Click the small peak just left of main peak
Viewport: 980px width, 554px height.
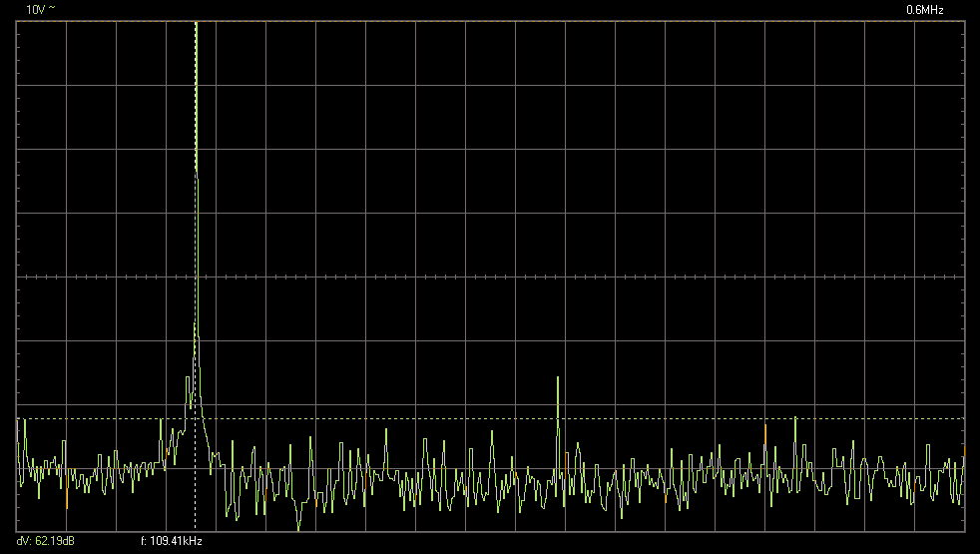click(x=162, y=421)
